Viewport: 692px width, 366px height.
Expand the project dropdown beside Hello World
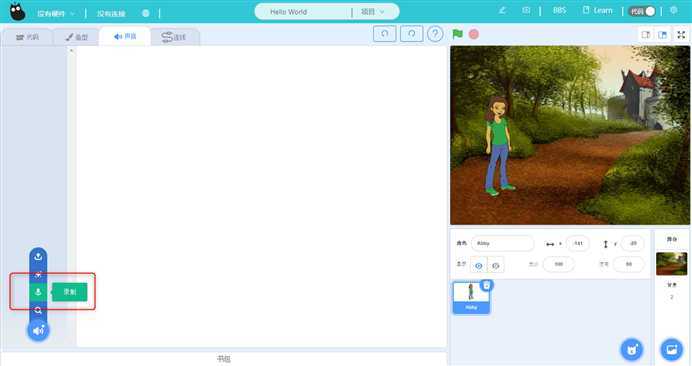pos(373,12)
